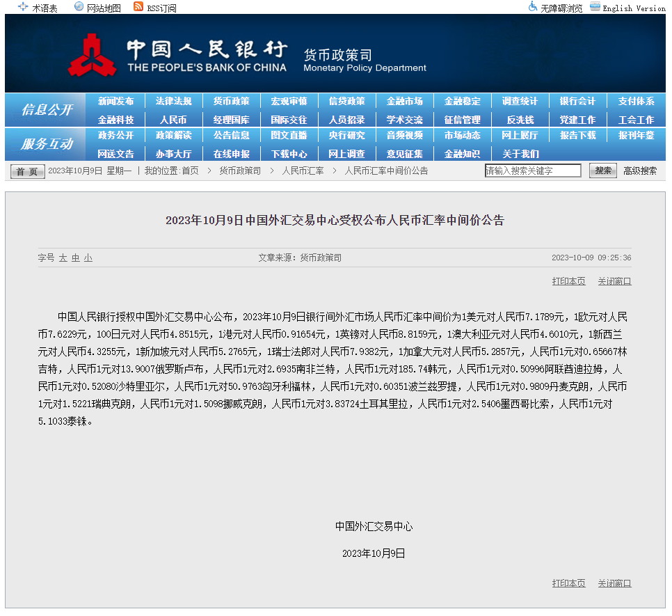Open the 术语表 link

click(45, 8)
